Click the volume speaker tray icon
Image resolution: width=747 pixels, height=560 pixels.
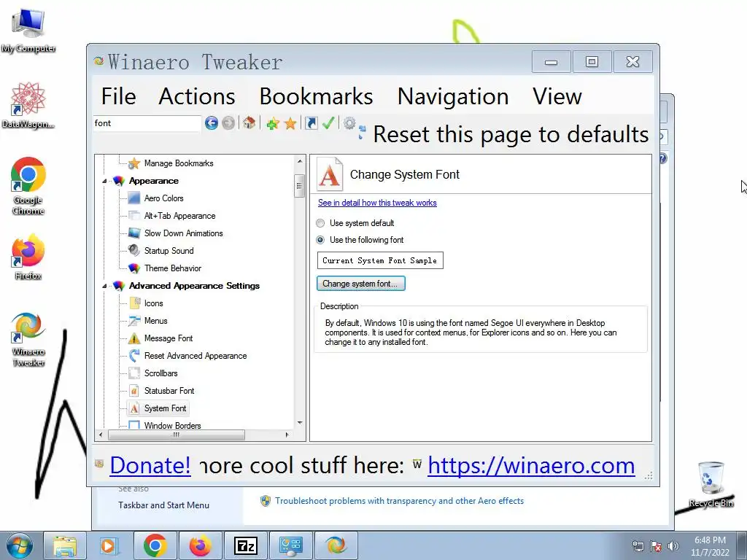pos(673,545)
